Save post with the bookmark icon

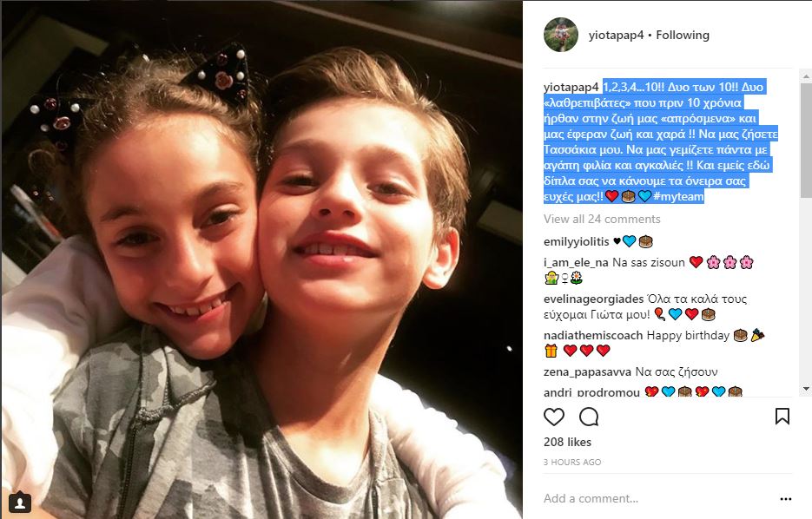pyautogui.click(x=782, y=416)
